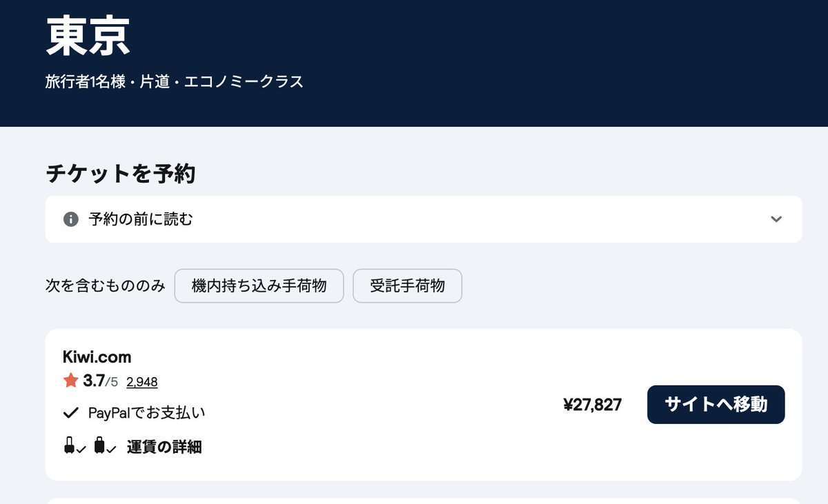
Task: Click the checkmark icon next to PayPalでお支払い
Action: click(x=70, y=413)
